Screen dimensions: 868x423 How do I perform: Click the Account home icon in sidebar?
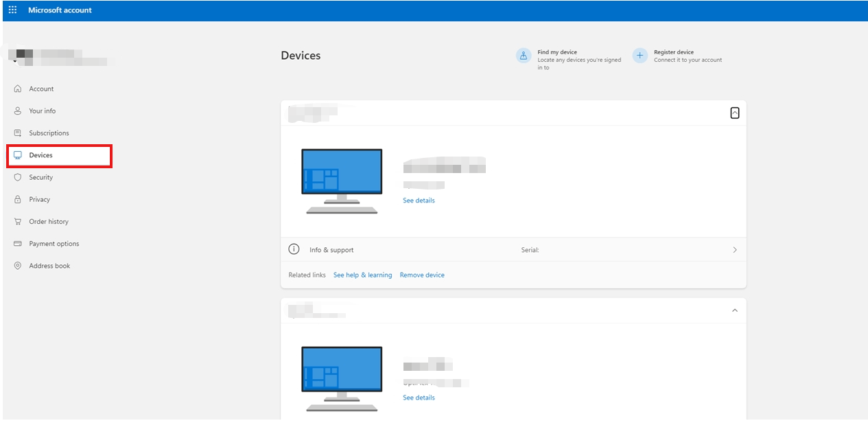point(17,89)
